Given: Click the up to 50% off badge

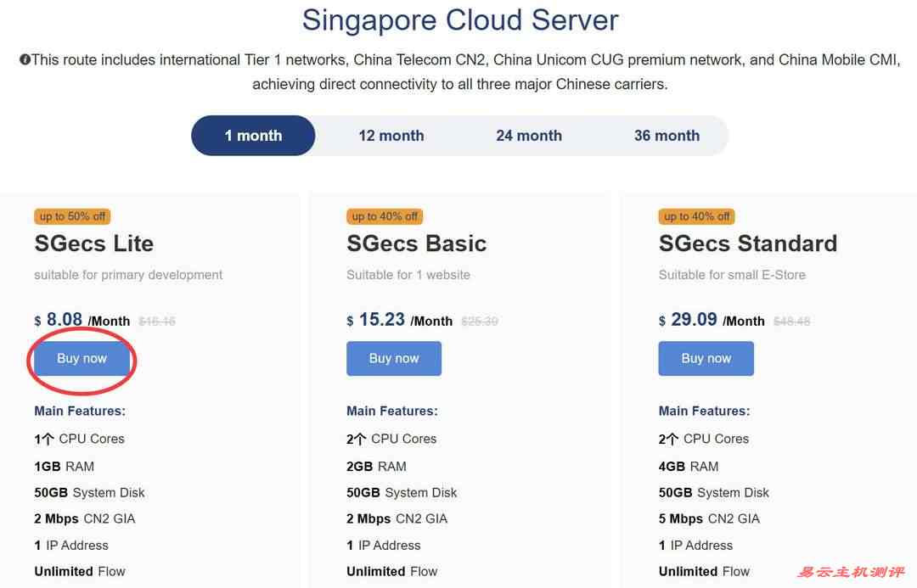Looking at the screenshot, I should coord(72,216).
